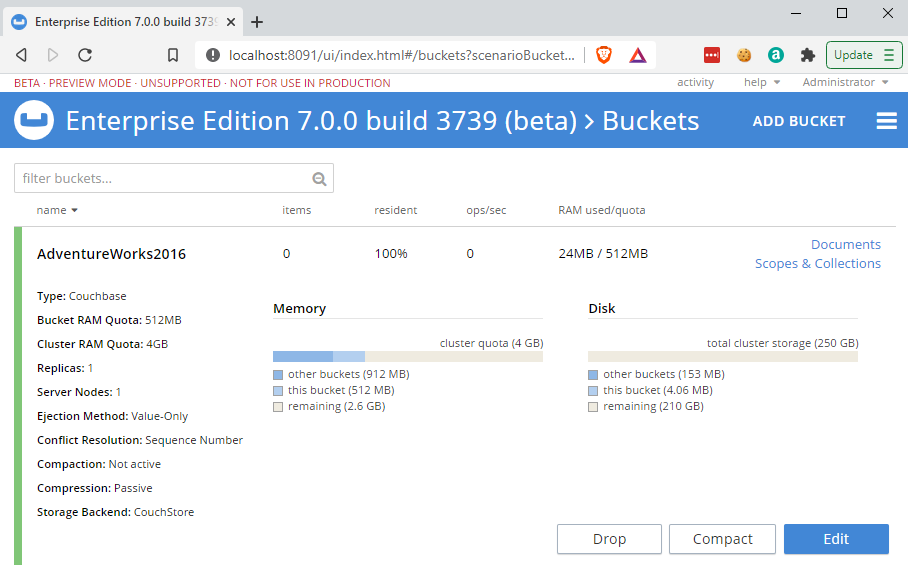Image resolution: width=908 pixels, height=565 pixels.
Task: Click the browser Update button
Action: point(863,55)
